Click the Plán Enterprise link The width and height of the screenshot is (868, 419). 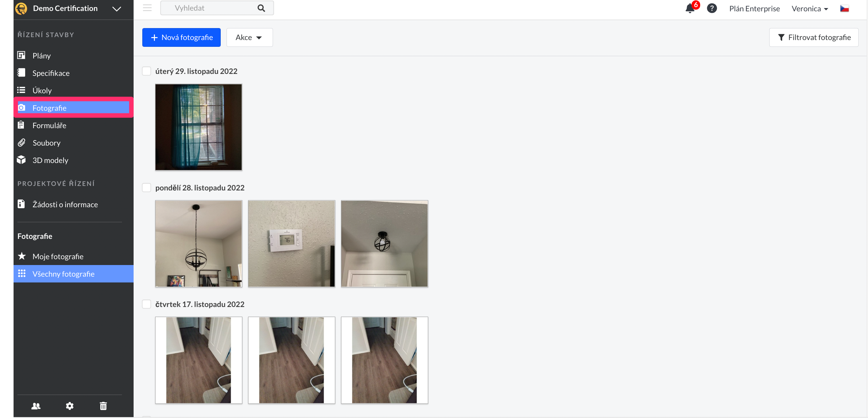(755, 9)
